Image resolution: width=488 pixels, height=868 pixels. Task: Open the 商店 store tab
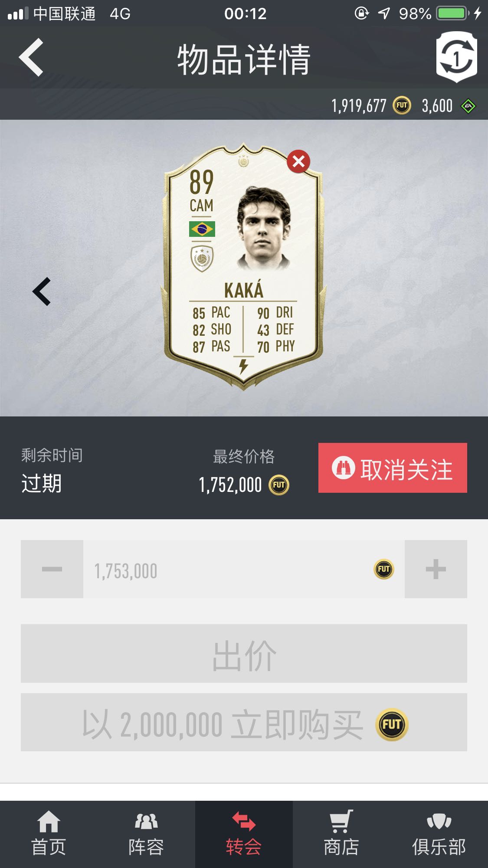[x=341, y=834]
